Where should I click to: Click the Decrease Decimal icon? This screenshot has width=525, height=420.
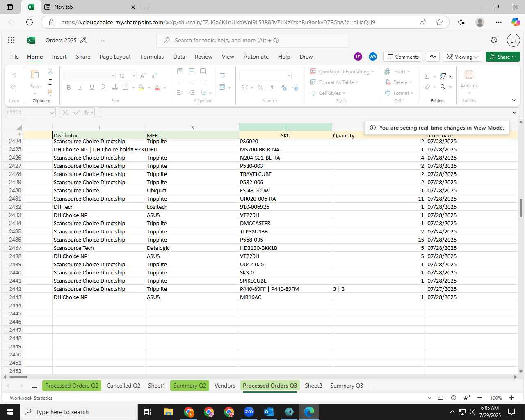pyautogui.click(x=295, y=87)
